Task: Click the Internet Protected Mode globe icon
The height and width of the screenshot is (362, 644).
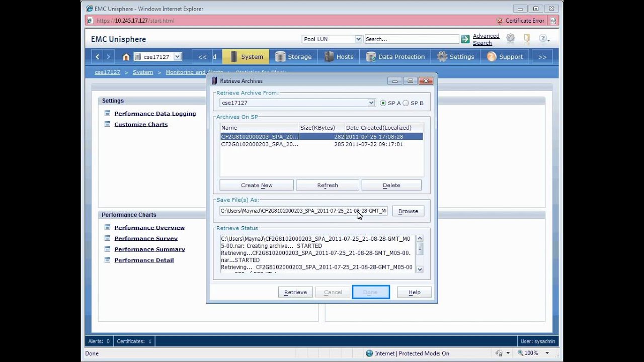Action: pos(369,353)
